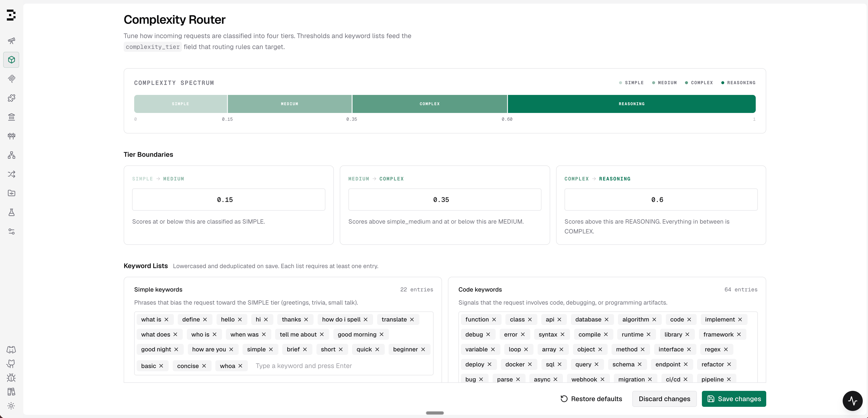
Task: Remove the 'define' keyword tag
Action: tap(205, 320)
